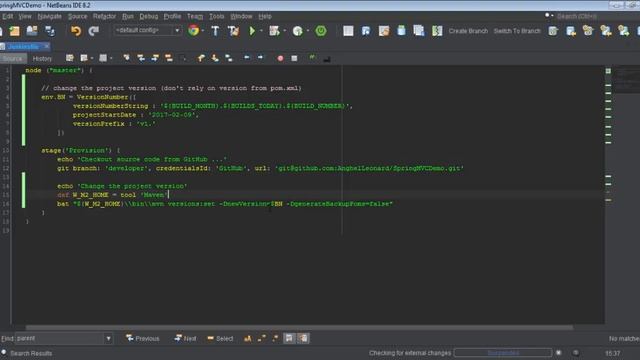Switch to the Source editor view
Viewport: 640px width, 360px height.
12,58
